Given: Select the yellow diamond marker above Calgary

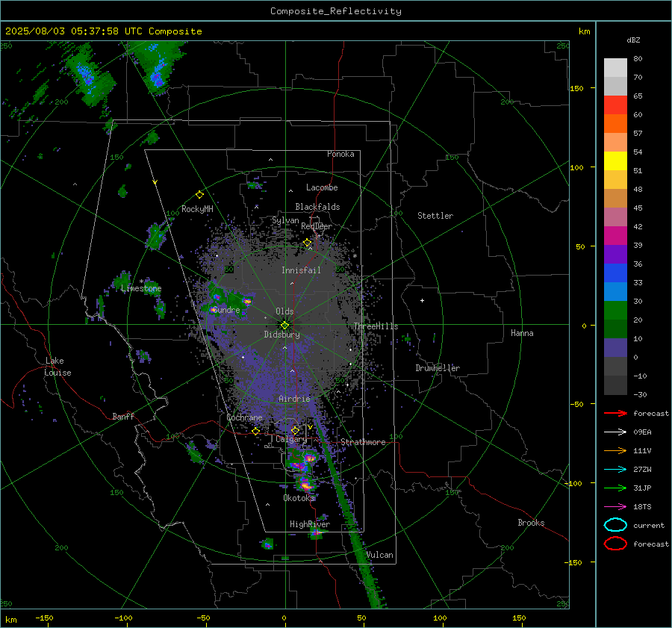Looking at the screenshot, I should [x=295, y=430].
